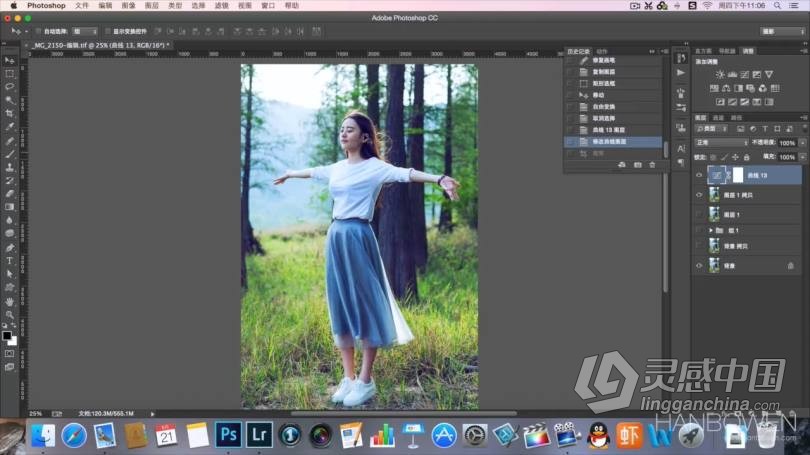Select the Brush tool

(9, 154)
